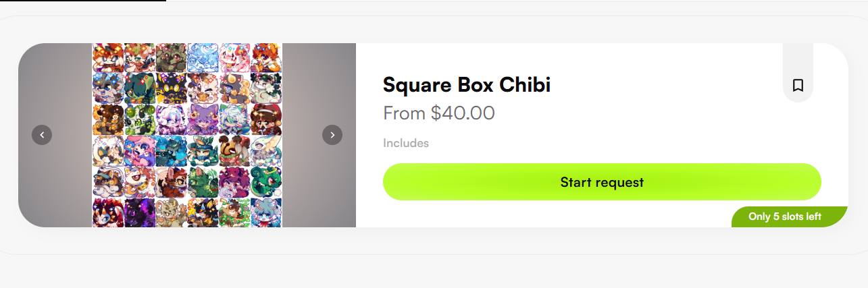This screenshot has height=288, width=868.
Task: Go to the previous gallery image
Action: click(42, 135)
